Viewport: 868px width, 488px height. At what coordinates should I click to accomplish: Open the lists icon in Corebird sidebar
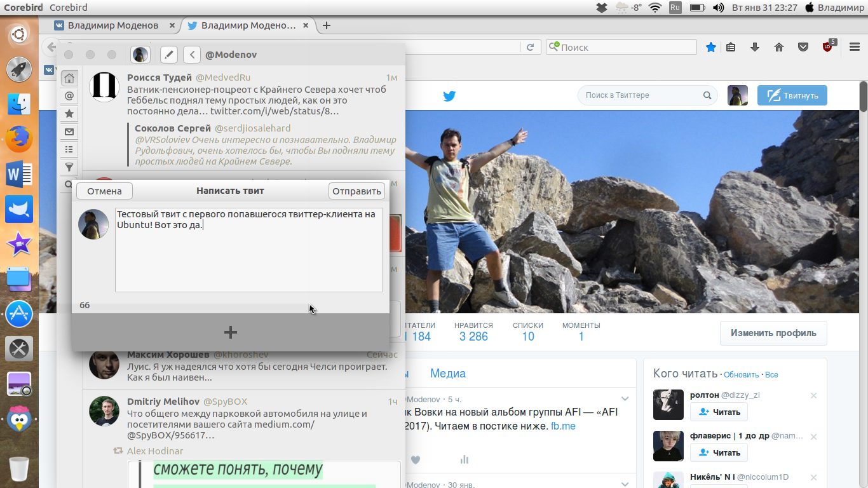coord(69,149)
